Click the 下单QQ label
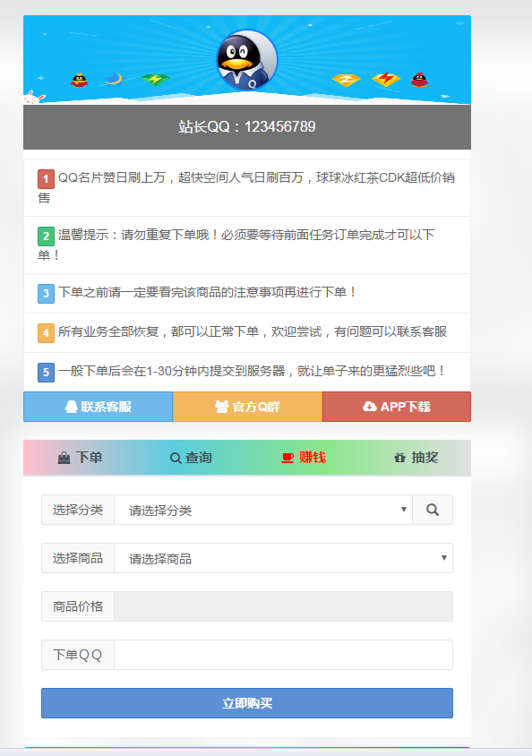Image resolution: width=532 pixels, height=756 pixels. [x=78, y=654]
